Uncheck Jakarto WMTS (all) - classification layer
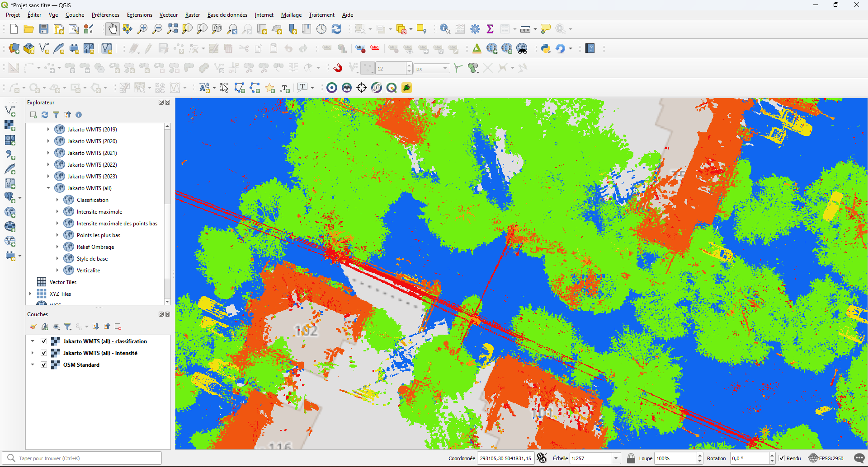868x467 pixels. point(44,341)
